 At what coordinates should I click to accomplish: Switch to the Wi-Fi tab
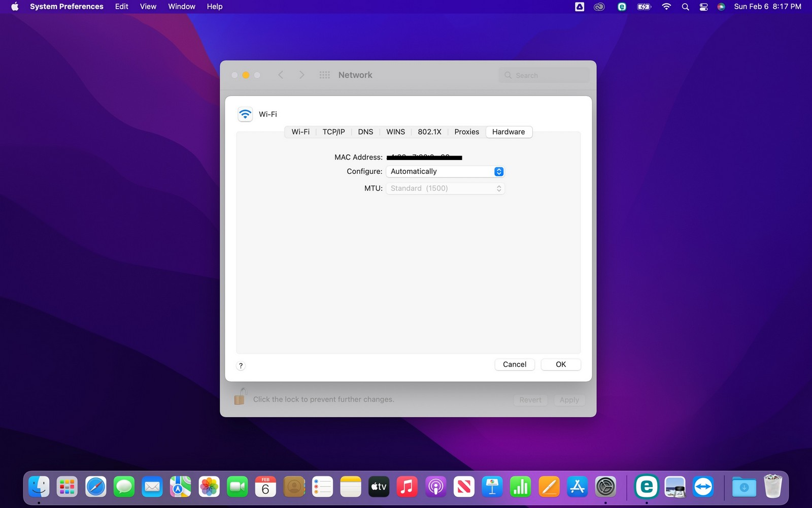pos(300,132)
